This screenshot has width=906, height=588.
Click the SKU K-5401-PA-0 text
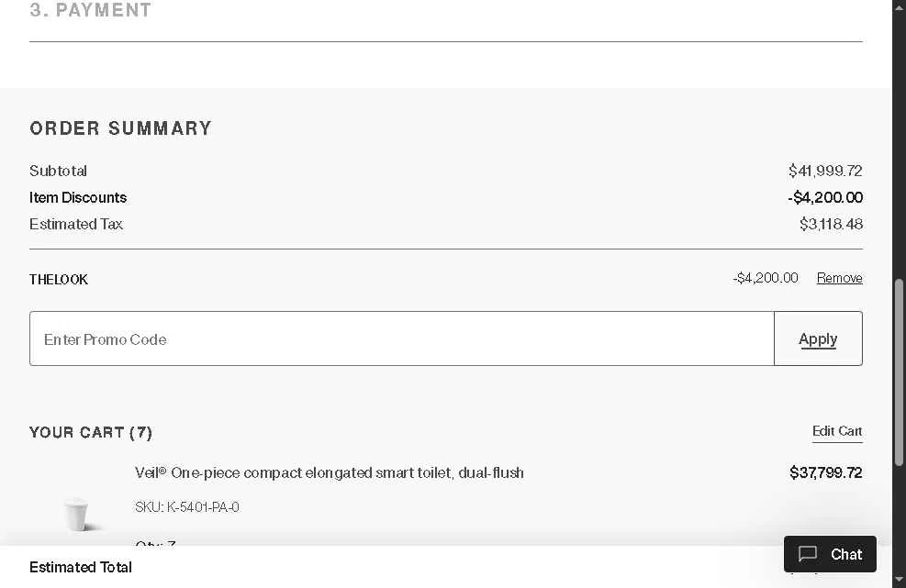click(187, 507)
